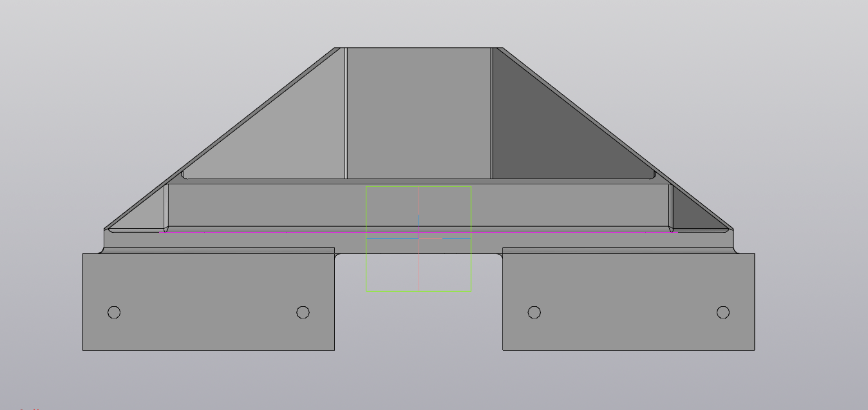
Task: Select the right slanted outer edge
Action: coord(617,139)
